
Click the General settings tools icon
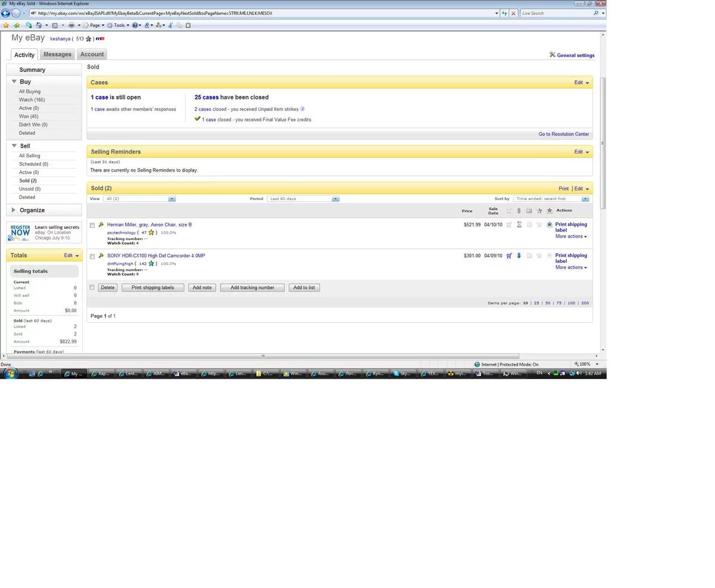point(552,55)
